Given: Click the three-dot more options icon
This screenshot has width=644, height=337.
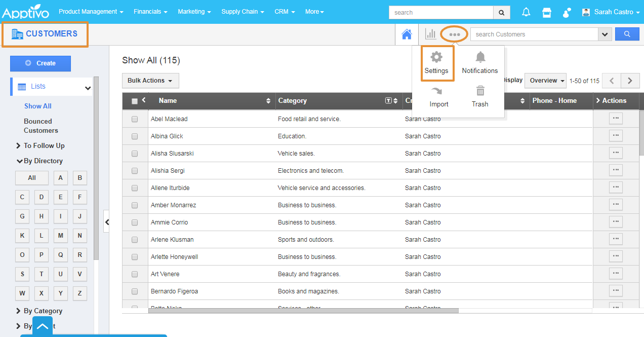Looking at the screenshot, I should [x=455, y=34].
